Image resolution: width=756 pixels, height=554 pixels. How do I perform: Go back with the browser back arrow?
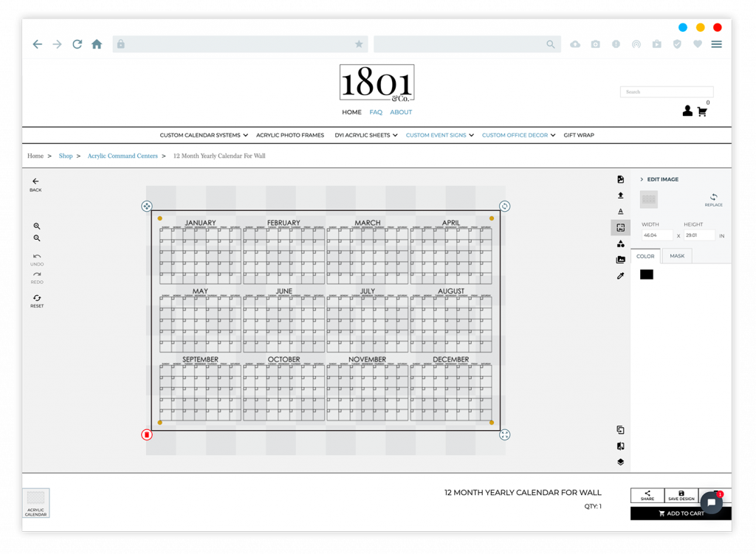point(37,44)
